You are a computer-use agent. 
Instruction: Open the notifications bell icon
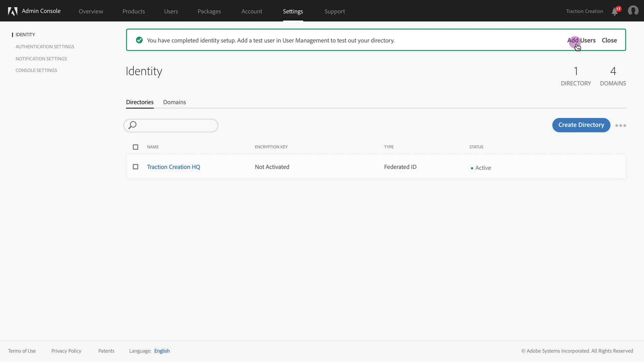(x=615, y=12)
